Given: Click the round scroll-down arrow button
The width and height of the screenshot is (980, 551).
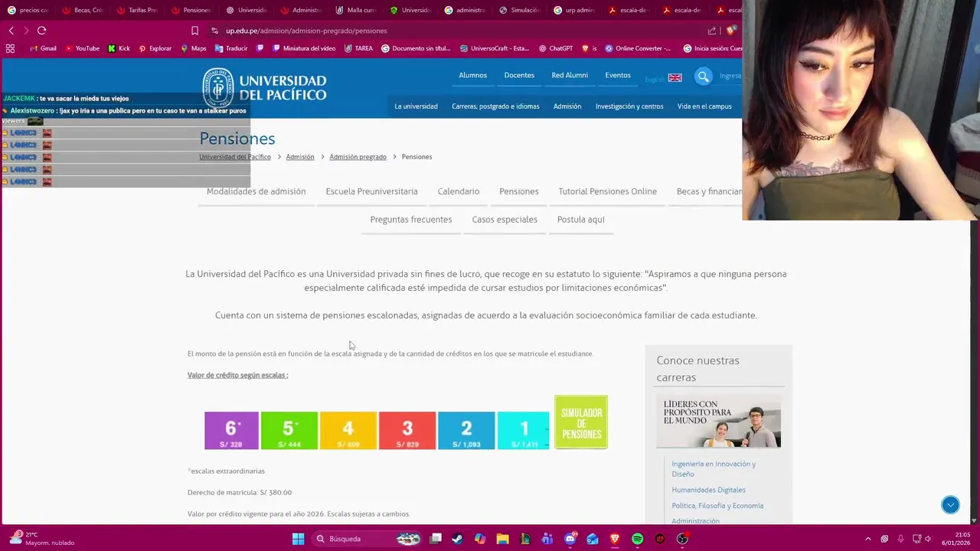Looking at the screenshot, I should coord(950,504).
